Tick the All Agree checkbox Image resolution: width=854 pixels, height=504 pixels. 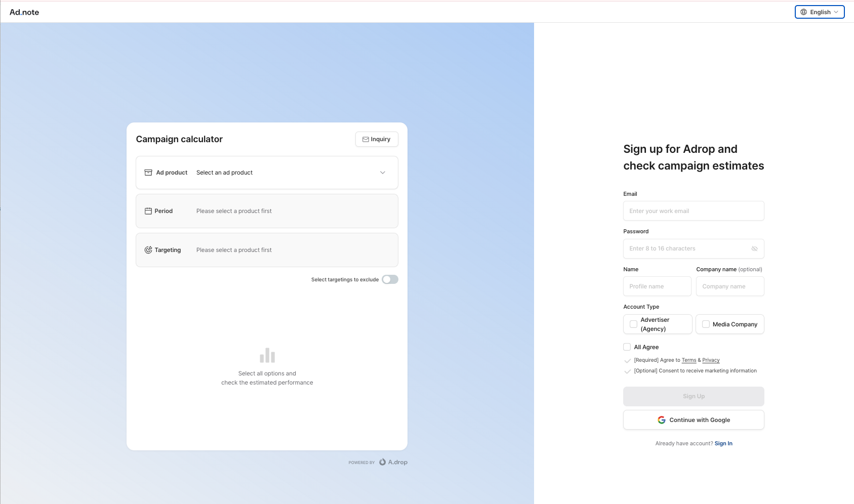[627, 347]
